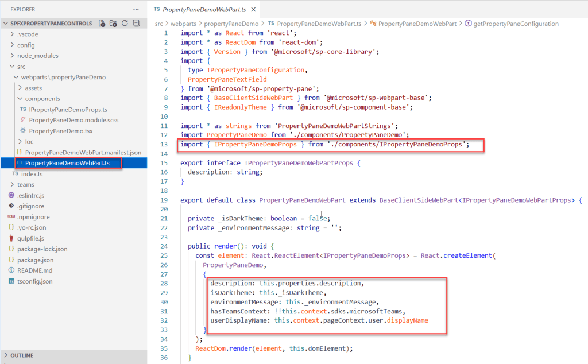Click the info icon beside README.md

tap(11, 270)
